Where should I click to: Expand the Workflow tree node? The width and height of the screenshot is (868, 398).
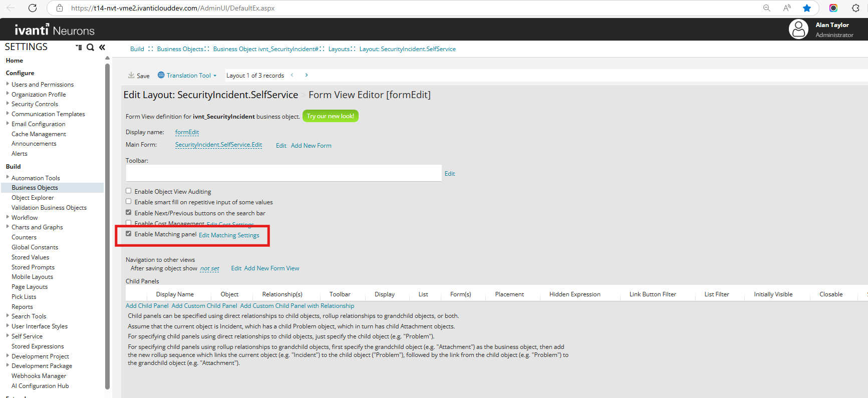(8, 217)
